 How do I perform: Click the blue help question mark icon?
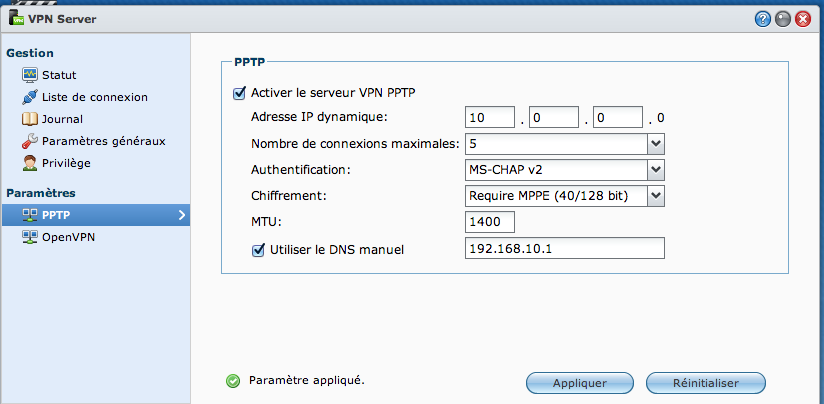click(x=763, y=19)
